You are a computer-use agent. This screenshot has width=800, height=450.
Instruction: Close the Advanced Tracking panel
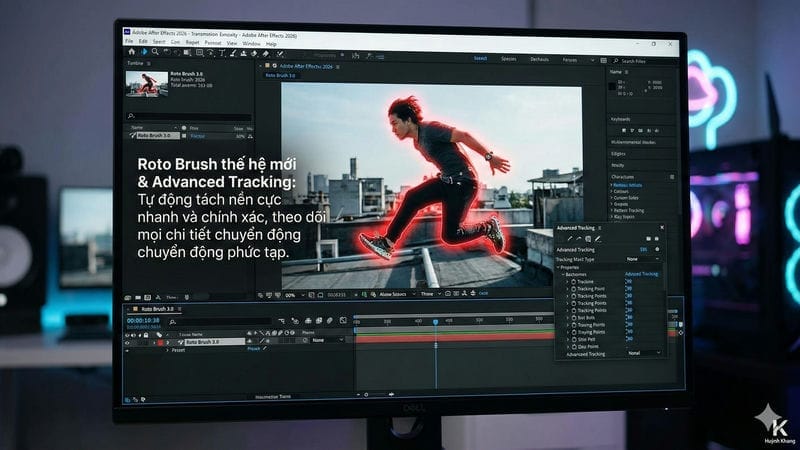tap(662, 228)
